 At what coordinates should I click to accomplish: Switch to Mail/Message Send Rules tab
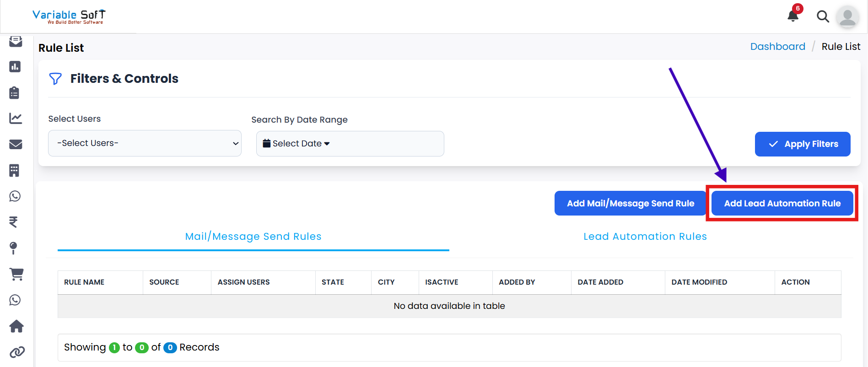pyautogui.click(x=253, y=237)
